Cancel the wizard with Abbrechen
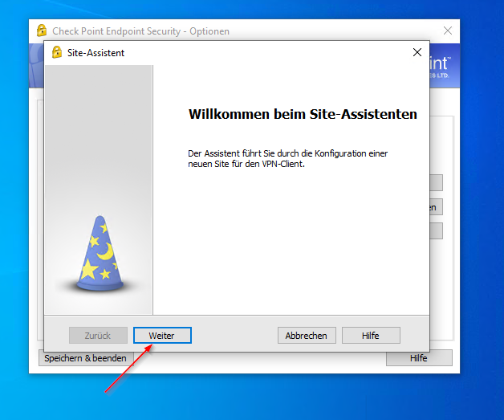 click(306, 336)
